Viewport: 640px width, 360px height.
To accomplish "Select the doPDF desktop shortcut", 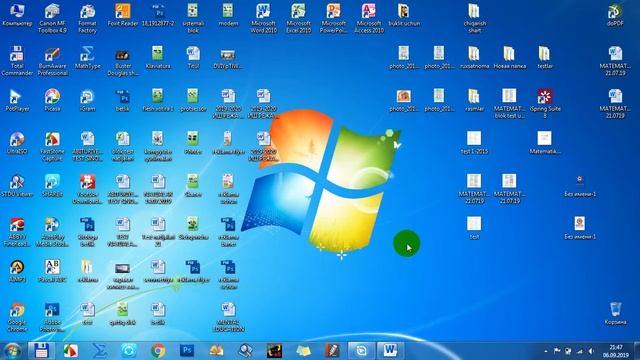I will coord(615,15).
